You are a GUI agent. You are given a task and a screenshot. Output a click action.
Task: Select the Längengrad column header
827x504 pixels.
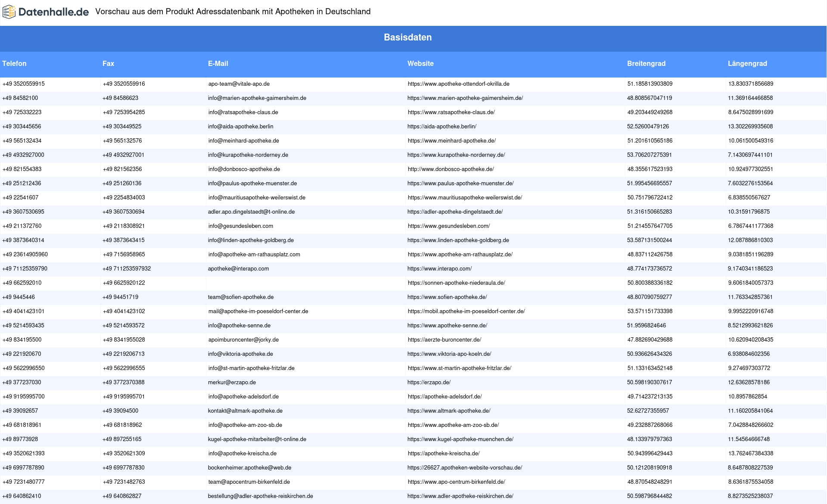pyautogui.click(x=747, y=63)
